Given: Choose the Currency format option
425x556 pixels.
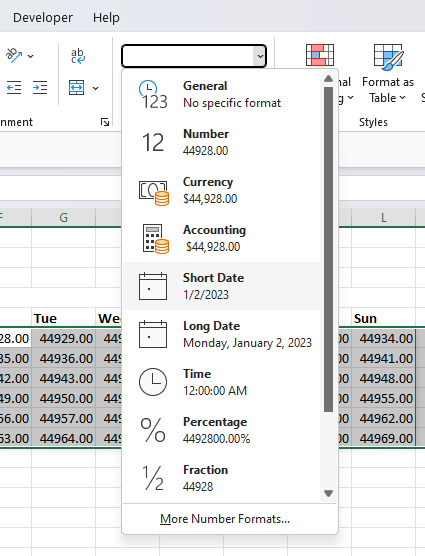Looking at the screenshot, I should point(222,190).
